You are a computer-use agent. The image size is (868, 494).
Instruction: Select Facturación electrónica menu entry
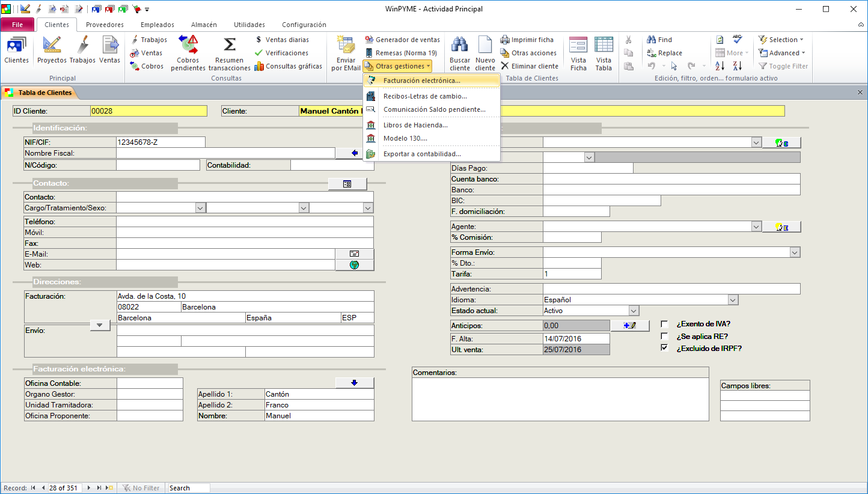coord(421,81)
